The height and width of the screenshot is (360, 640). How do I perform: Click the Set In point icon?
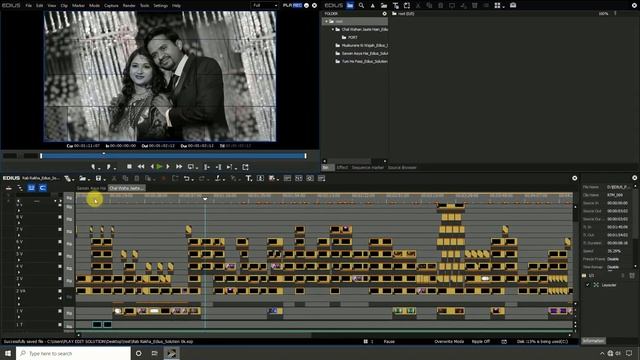point(93,167)
